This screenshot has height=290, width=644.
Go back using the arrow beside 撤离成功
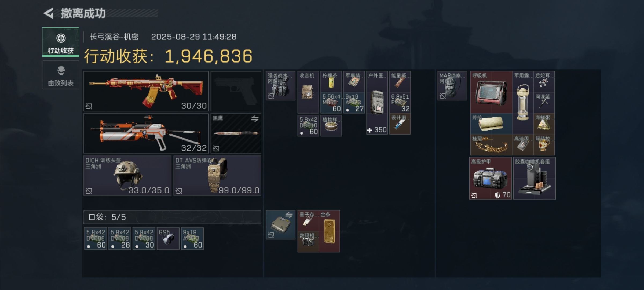[x=49, y=13]
